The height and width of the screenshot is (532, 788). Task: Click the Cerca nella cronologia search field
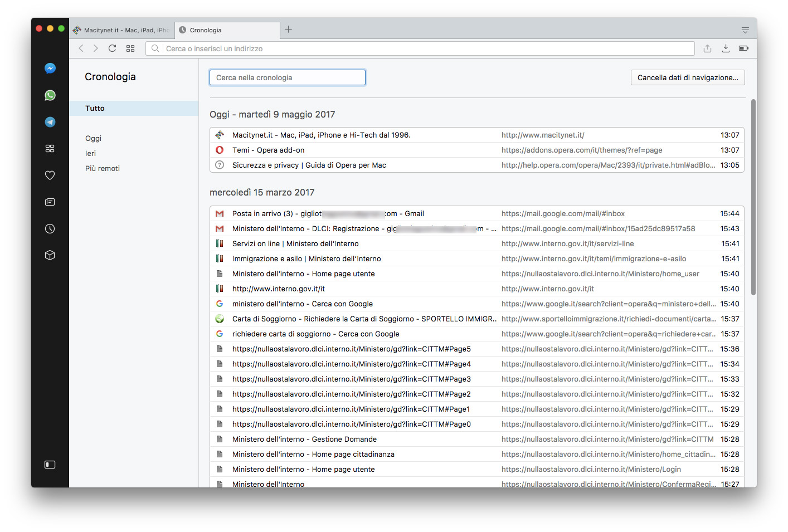click(x=287, y=77)
